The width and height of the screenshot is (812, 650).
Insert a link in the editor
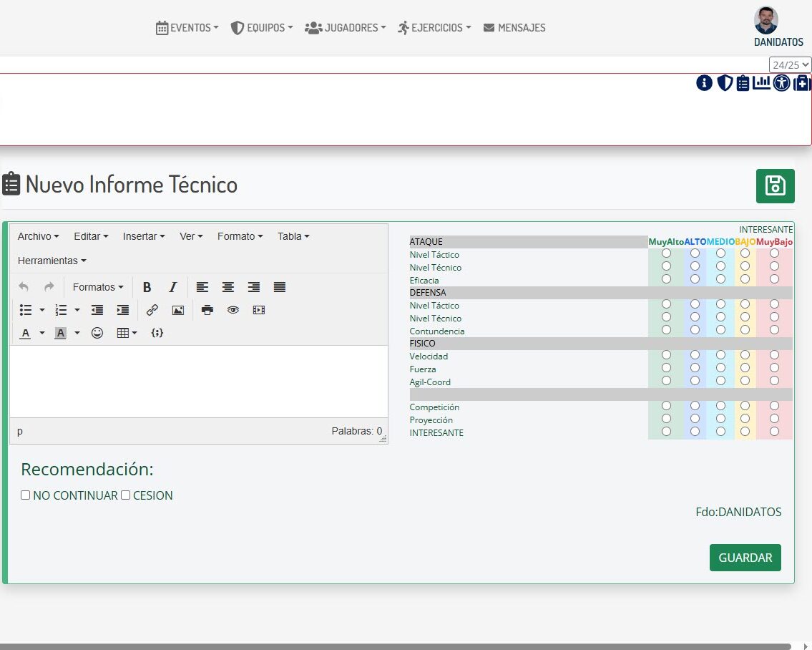coord(152,310)
